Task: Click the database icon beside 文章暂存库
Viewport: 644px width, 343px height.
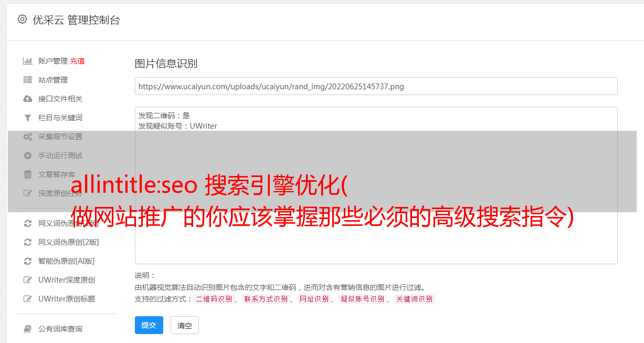Action: point(28,174)
